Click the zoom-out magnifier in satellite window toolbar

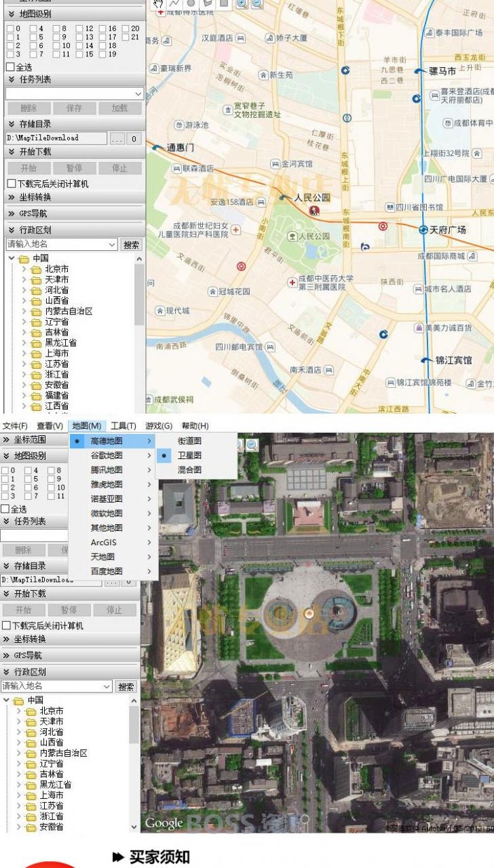(252, 445)
